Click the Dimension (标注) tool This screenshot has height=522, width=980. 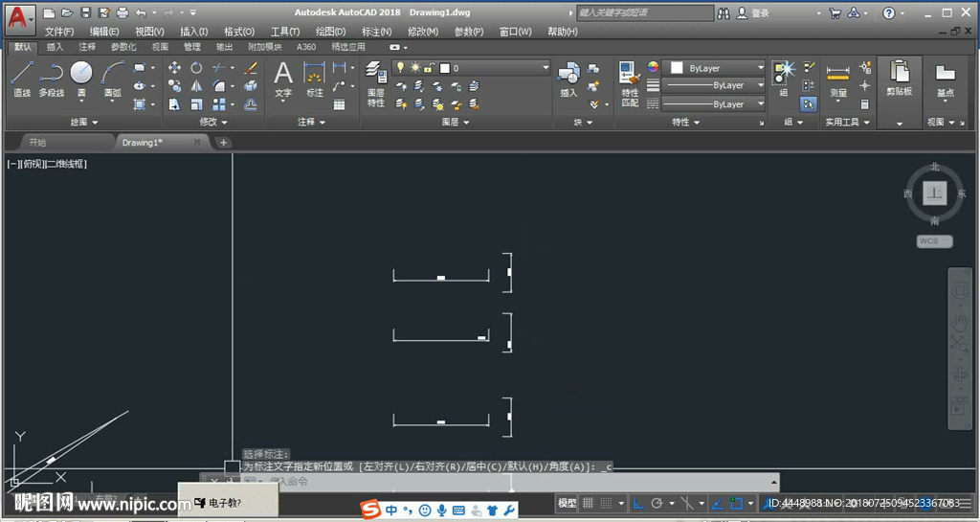click(314, 79)
